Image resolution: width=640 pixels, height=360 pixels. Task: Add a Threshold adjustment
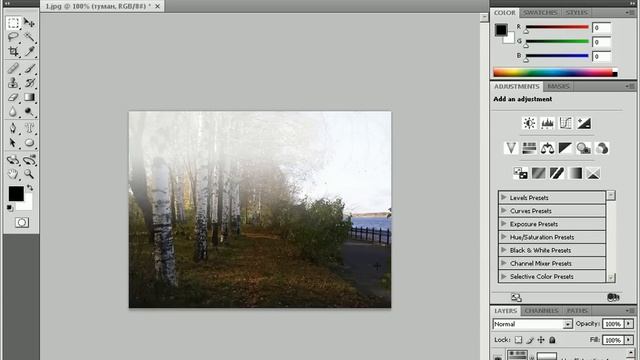coord(557,173)
